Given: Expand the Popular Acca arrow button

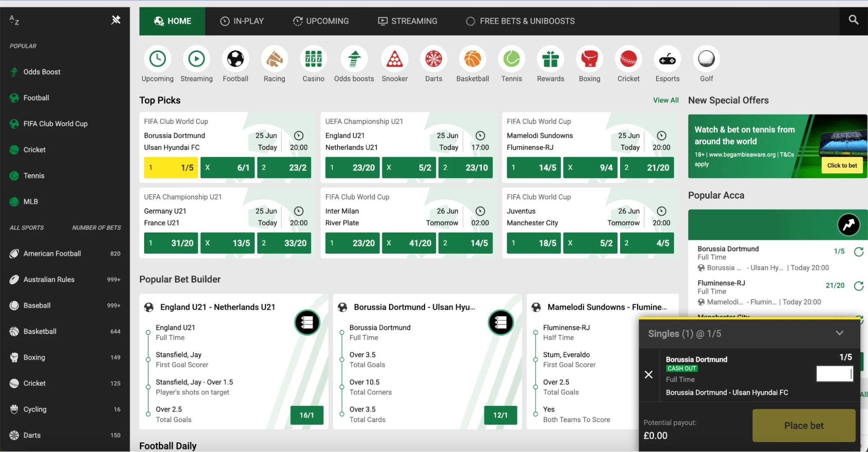Looking at the screenshot, I should tap(848, 225).
